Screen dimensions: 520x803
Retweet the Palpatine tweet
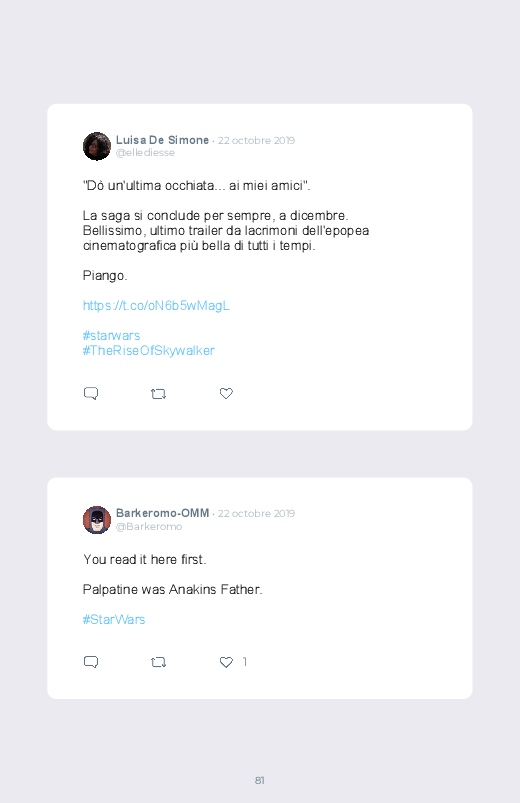click(x=158, y=662)
